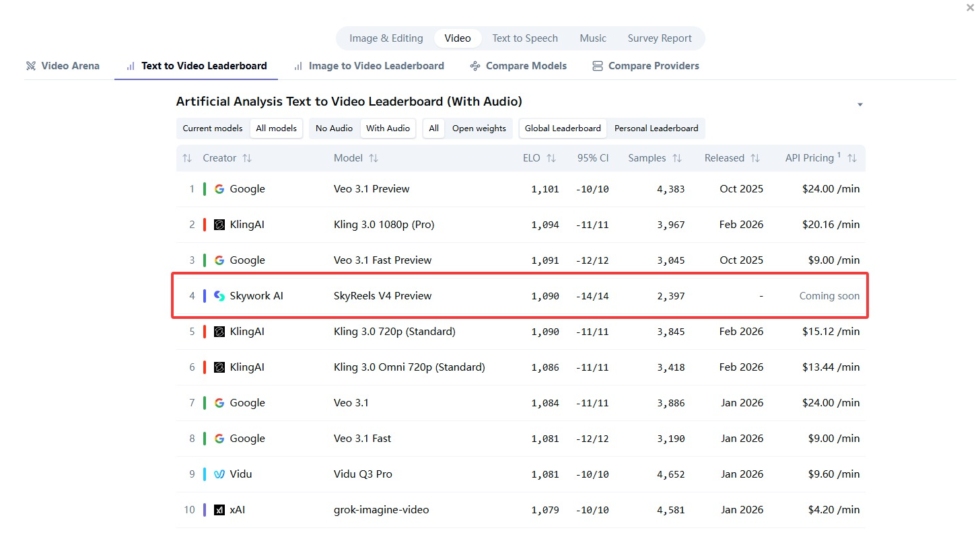This screenshot has width=980, height=555.
Task: Click the Video Arena crossed-swords icon
Action: point(31,66)
